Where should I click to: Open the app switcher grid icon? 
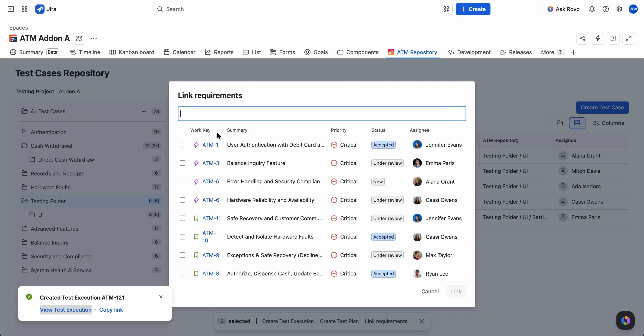24,9
